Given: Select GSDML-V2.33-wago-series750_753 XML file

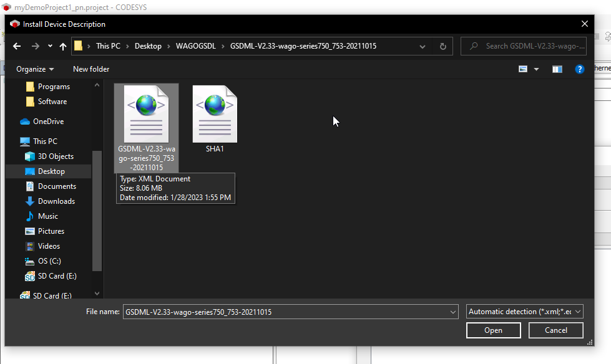Looking at the screenshot, I should click(147, 128).
